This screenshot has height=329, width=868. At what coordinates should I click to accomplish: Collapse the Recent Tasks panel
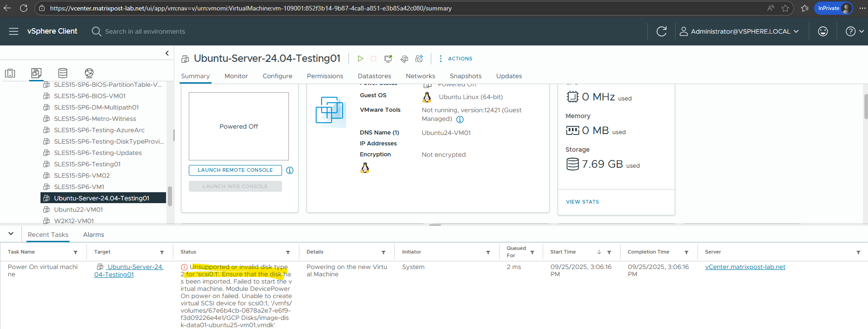point(11,234)
